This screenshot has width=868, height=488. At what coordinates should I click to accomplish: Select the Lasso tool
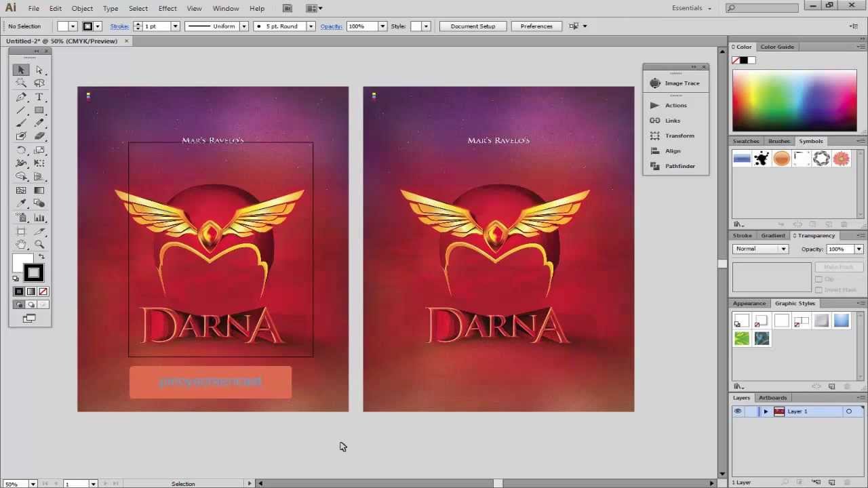pyautogui.click(x=39, y=83)
